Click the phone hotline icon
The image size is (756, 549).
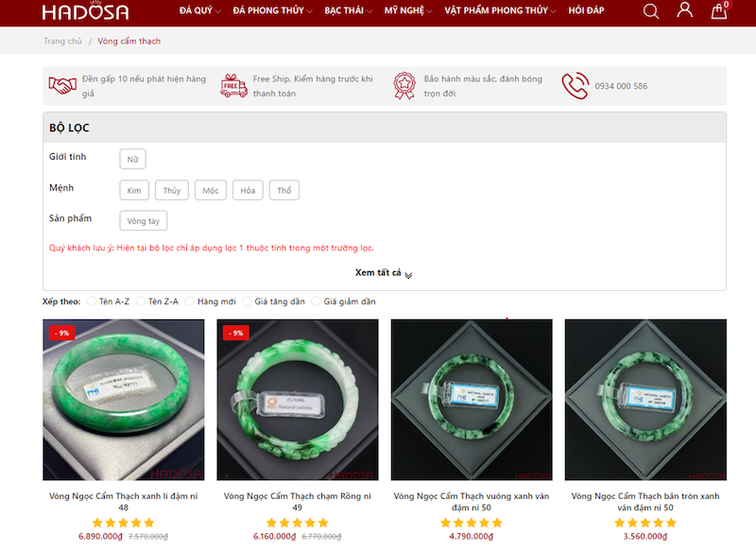[575, 86]
